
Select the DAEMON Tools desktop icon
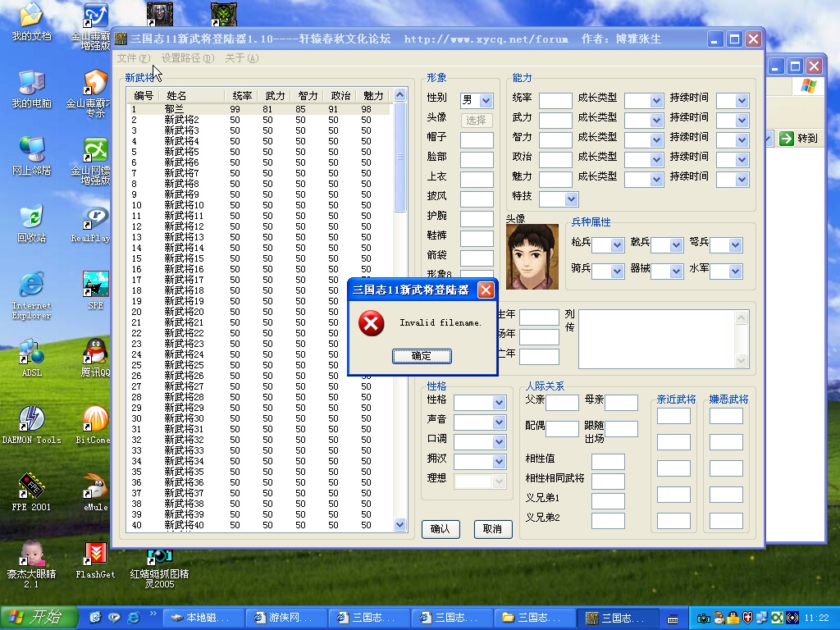[x=31, y=424]
